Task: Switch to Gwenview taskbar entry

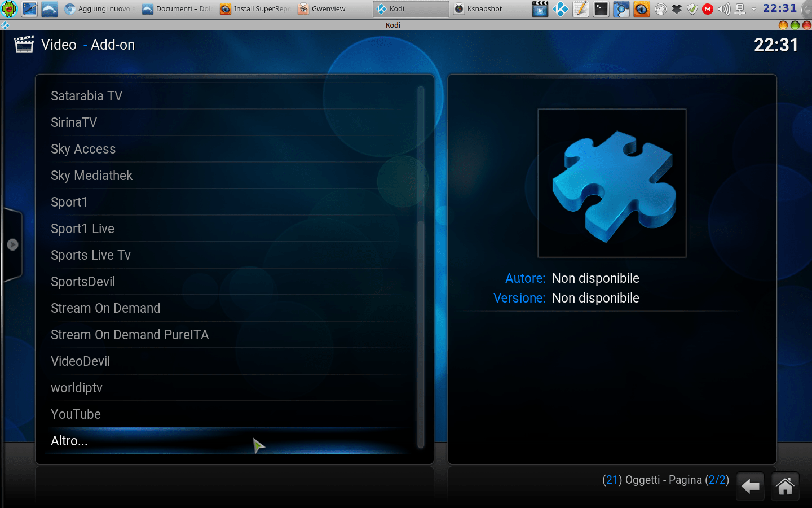Action: click(332, 9)
